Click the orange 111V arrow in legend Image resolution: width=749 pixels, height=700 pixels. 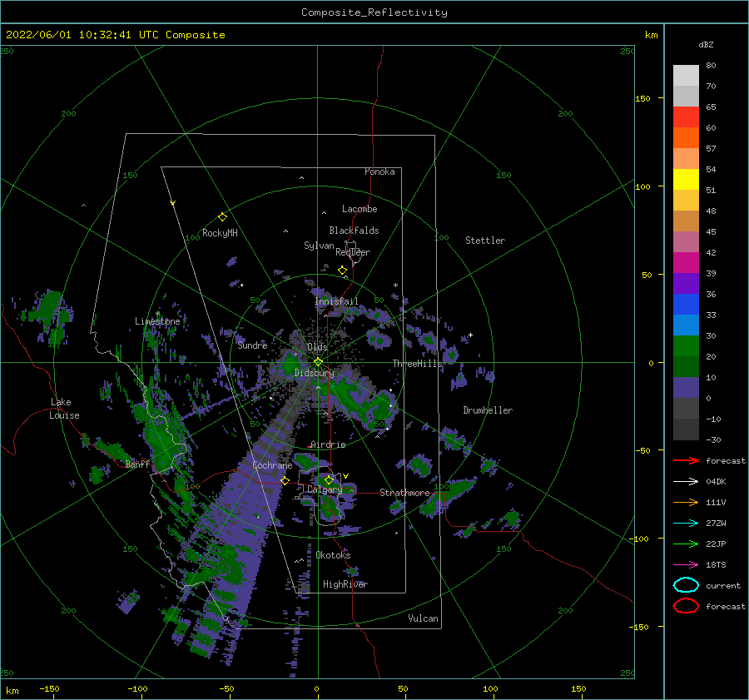686,502
